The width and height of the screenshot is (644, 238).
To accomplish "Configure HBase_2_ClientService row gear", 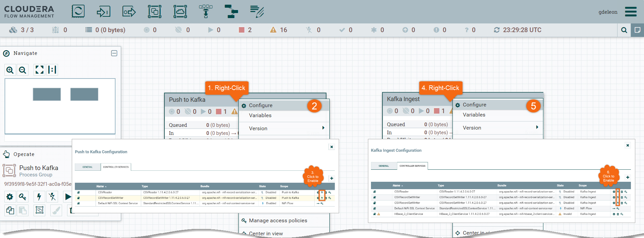I will (614, 214).
